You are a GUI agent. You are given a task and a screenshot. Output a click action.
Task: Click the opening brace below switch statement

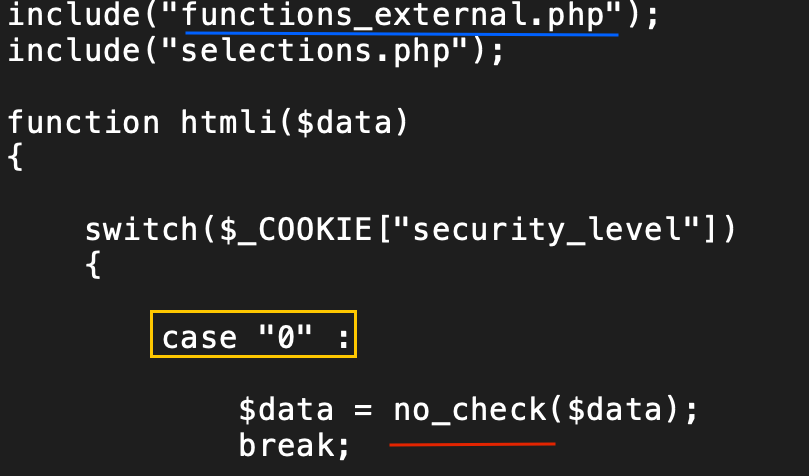click(93, 265)
